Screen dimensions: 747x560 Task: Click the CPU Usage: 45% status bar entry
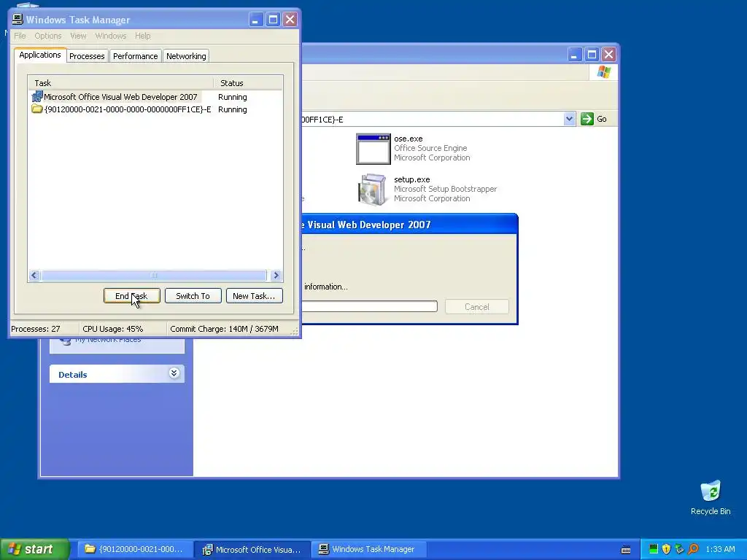pos(113,329)
